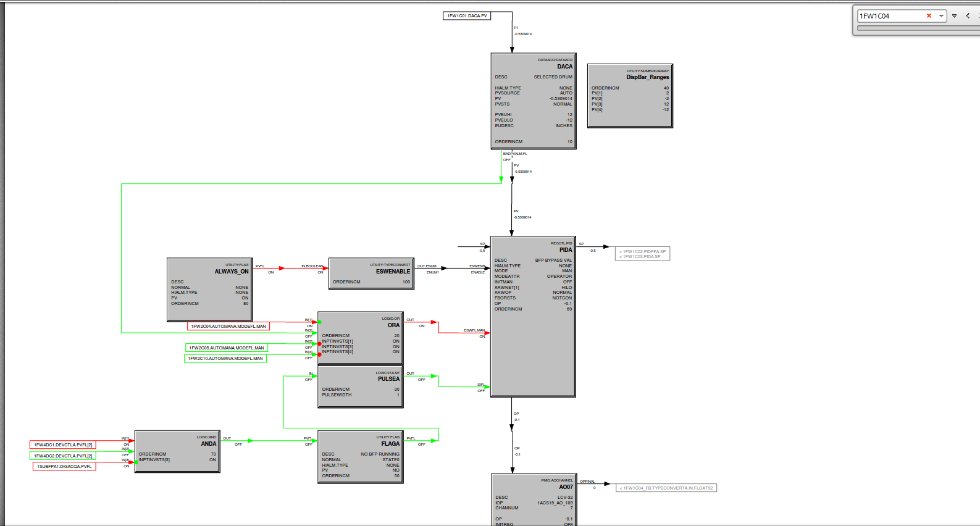Go to the previous search result
Viewport: 980px width, 526px height.
(x=968, y=16)
